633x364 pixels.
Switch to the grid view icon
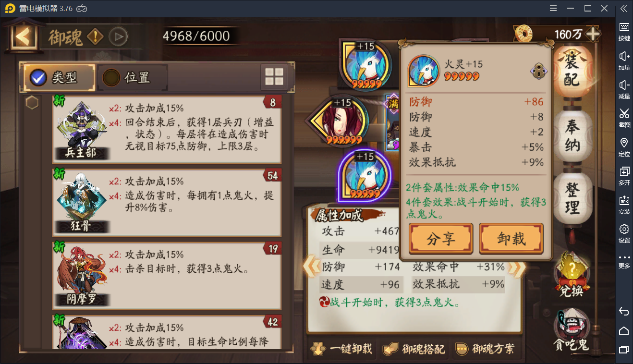coord(275,77)
